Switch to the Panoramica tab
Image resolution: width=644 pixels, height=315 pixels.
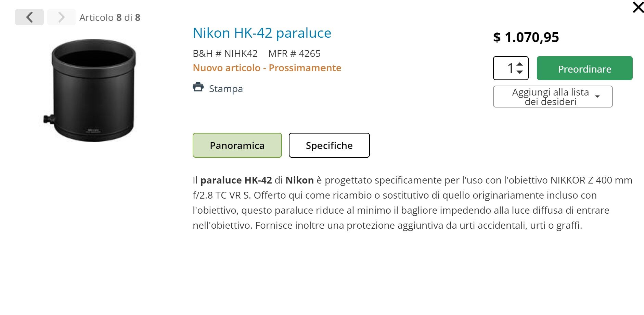[237, 145]
